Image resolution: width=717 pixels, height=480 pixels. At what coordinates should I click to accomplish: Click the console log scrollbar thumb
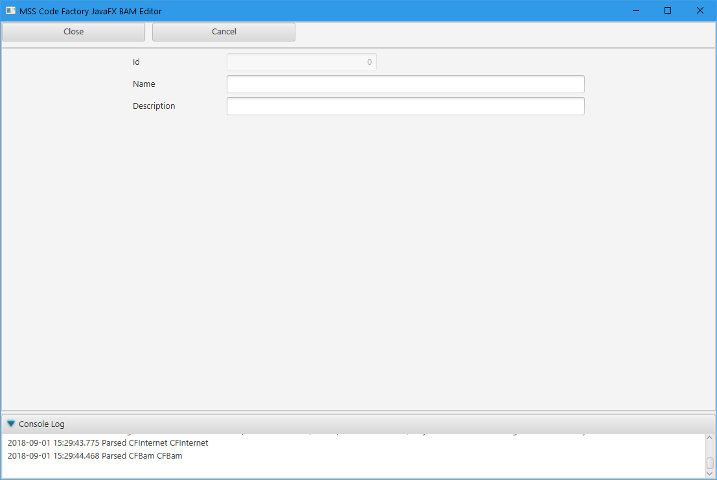(710, 463)
